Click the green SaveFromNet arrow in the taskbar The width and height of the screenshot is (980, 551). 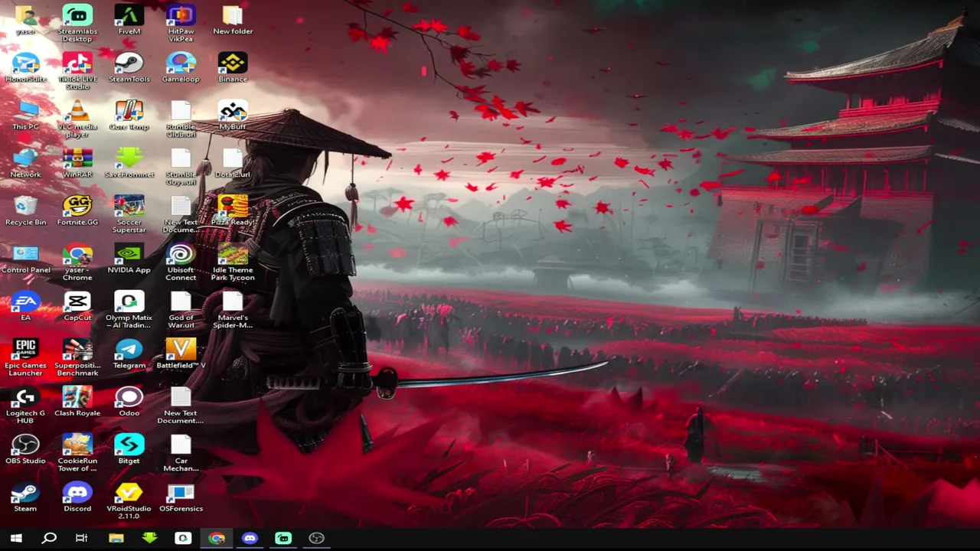pos(149,538)
